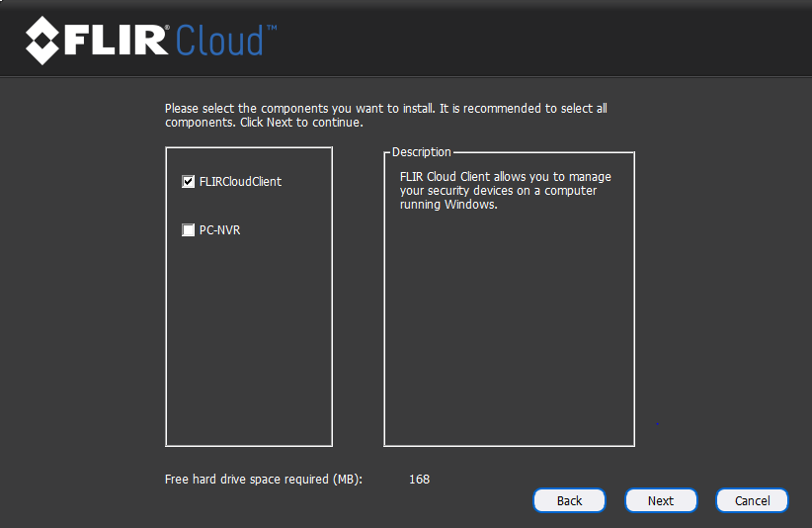Click the required space value 168
The image size is (812, 528).
tap(420, 480)
